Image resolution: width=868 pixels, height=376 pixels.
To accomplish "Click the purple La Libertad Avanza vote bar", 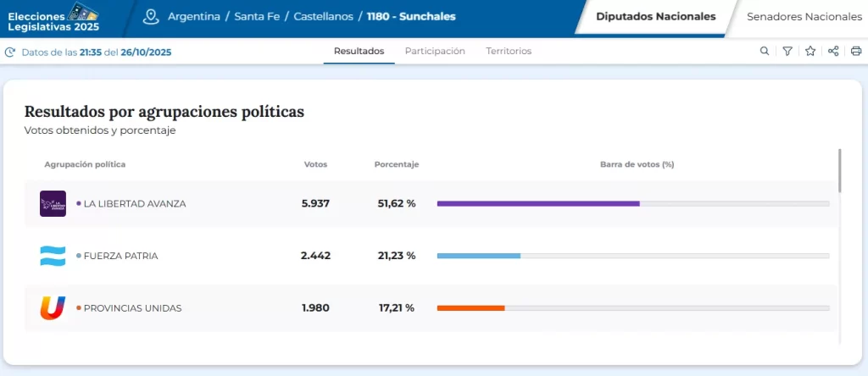I will (537, 203).
